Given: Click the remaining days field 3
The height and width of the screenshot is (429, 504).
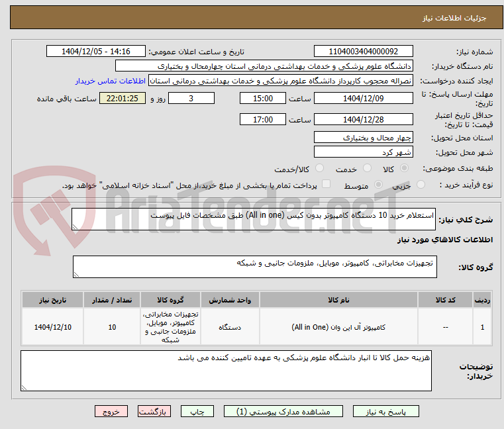Looking at the screenshot, I should 191,99.
